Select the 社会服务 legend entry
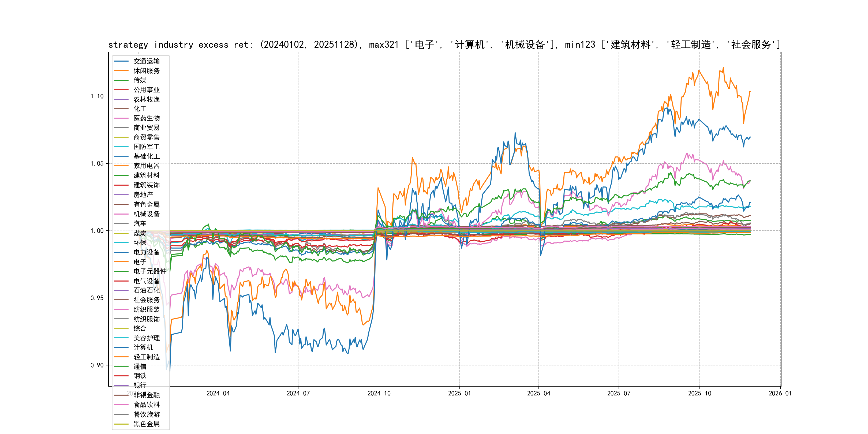The width and height of the screenshot is (868, 434). coord(146,300)
